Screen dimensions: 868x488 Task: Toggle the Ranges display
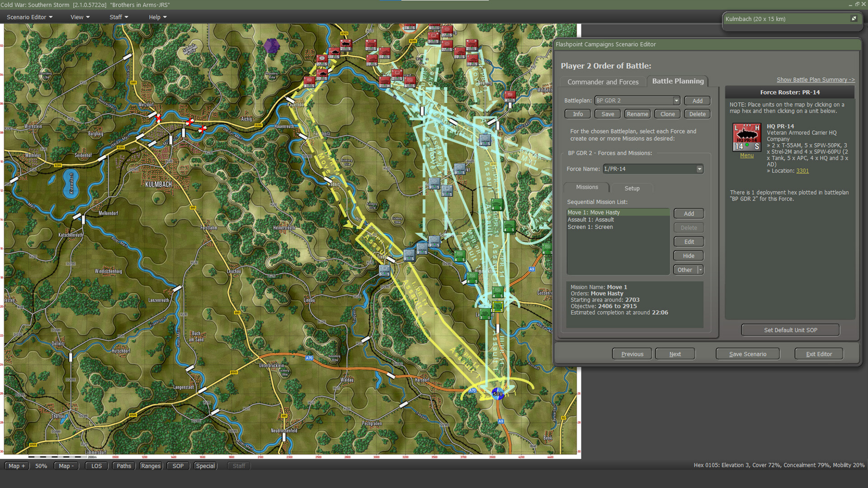(151, 466)
